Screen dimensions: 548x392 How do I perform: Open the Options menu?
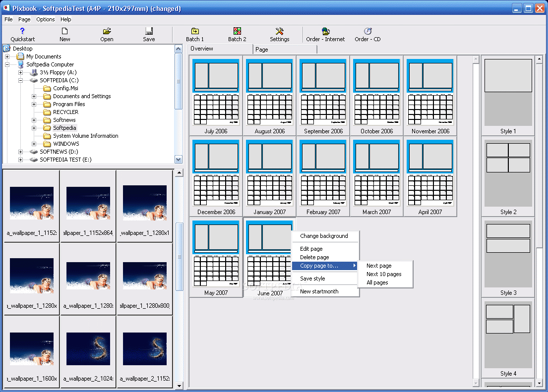pyautogui.click(x=46, y=19)
